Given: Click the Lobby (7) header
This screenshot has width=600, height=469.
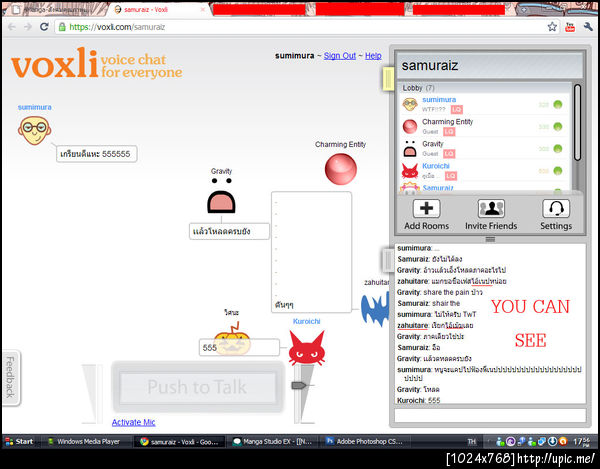Looking at the screenshot, I should pos(485,88).
